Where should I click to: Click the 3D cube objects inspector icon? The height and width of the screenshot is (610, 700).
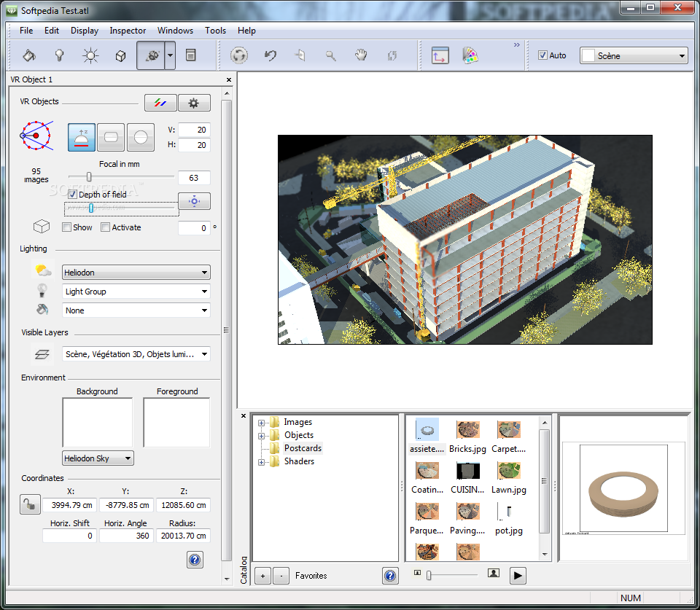coord(121,55)
